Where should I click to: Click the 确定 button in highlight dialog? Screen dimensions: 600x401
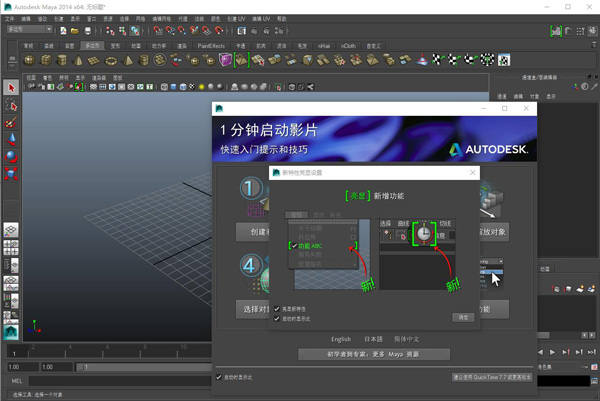click(463, 317)
